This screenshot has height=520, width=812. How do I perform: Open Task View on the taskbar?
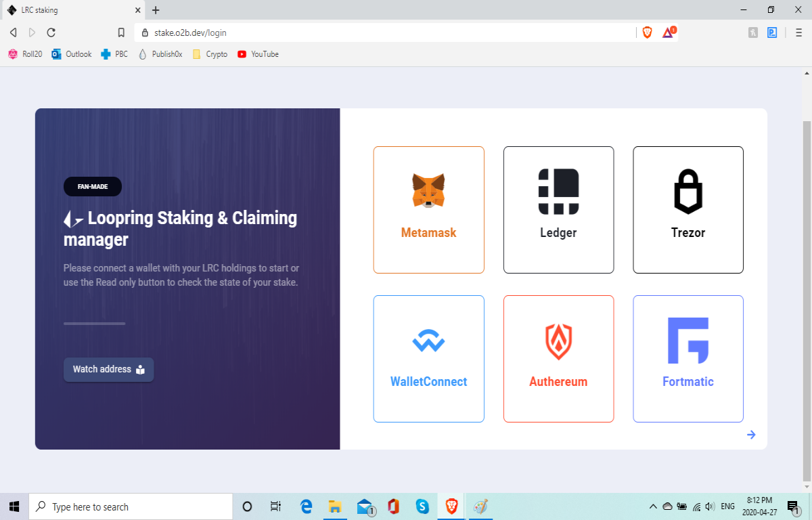tap(275, 506)
